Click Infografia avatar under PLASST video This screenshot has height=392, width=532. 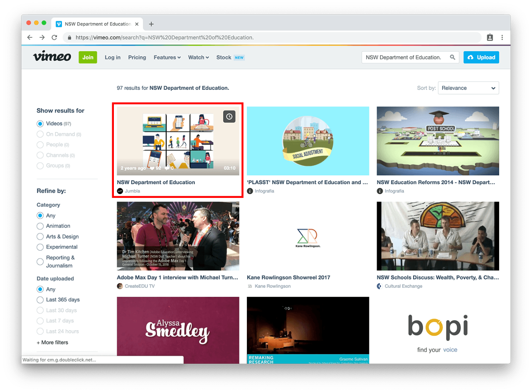coord(250,191)
